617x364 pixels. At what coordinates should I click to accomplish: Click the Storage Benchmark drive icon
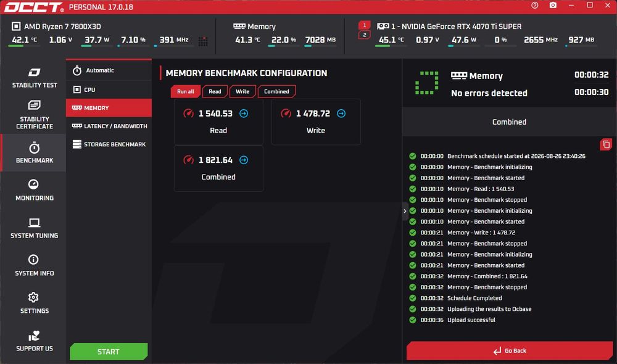(77, 144)
